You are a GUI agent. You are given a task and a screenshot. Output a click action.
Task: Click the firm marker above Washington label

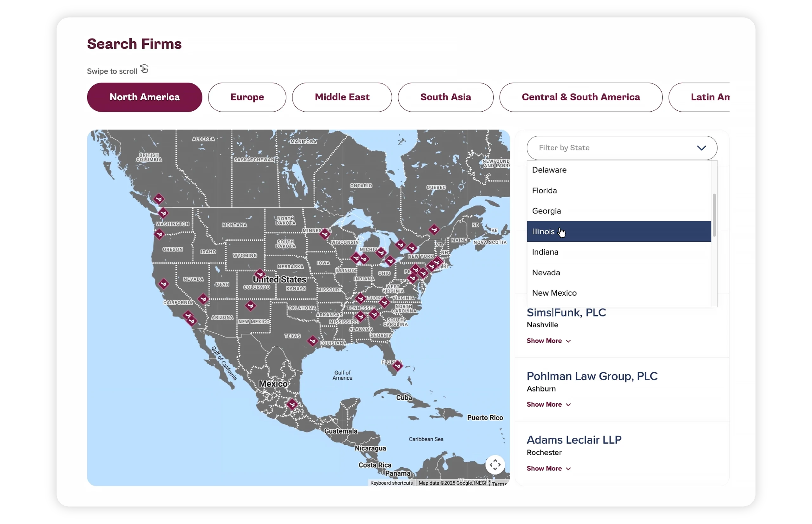coord(163,213)
